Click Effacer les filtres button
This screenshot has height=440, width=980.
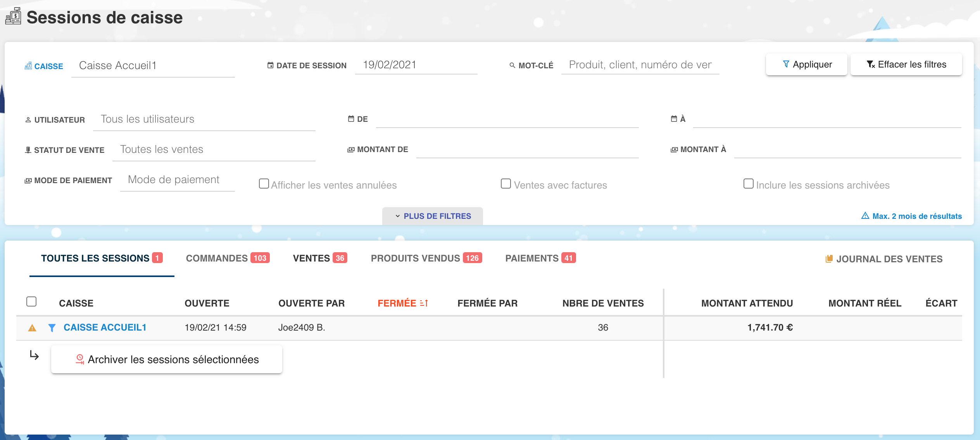coord(906,64)
